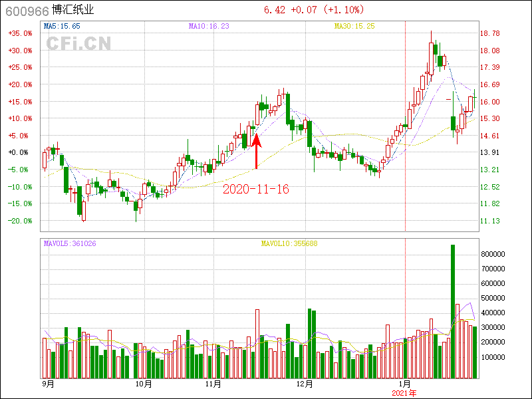Click the 18.08 price axis label
The height and width of the screenshot is (399, 532).
pyautogui.click(x=490, y=51)
